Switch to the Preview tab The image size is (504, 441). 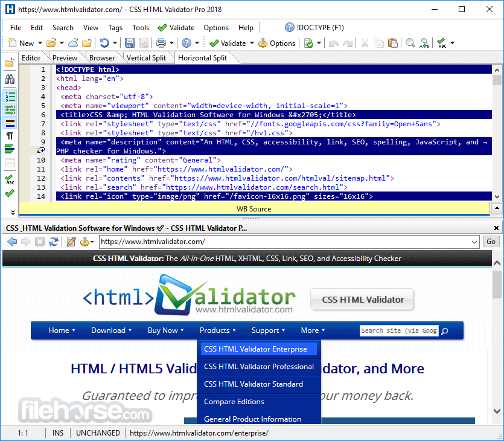pos(65,58)
